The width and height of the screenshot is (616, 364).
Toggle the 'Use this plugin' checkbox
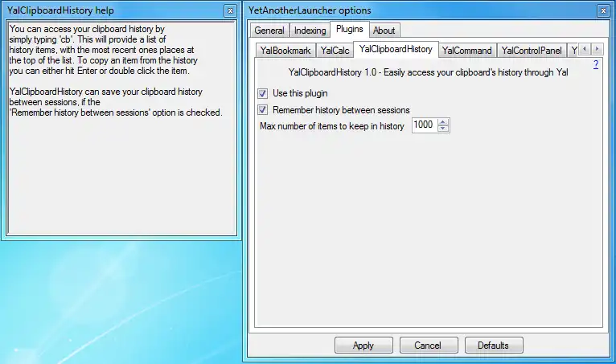[x=262, y=93]
